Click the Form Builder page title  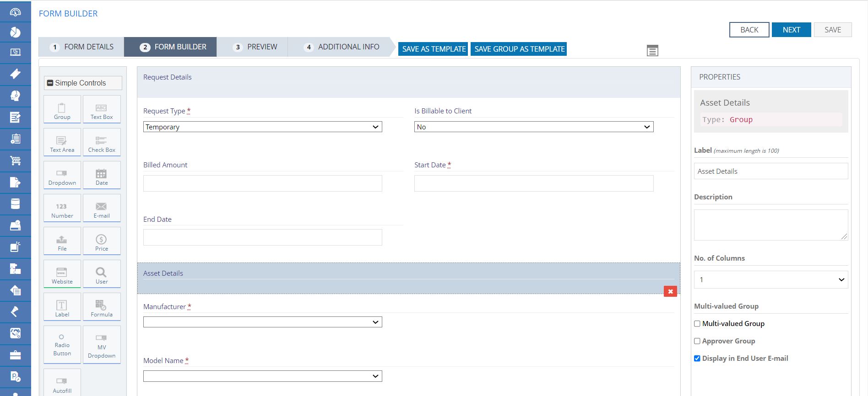click(x=68, y=14)
